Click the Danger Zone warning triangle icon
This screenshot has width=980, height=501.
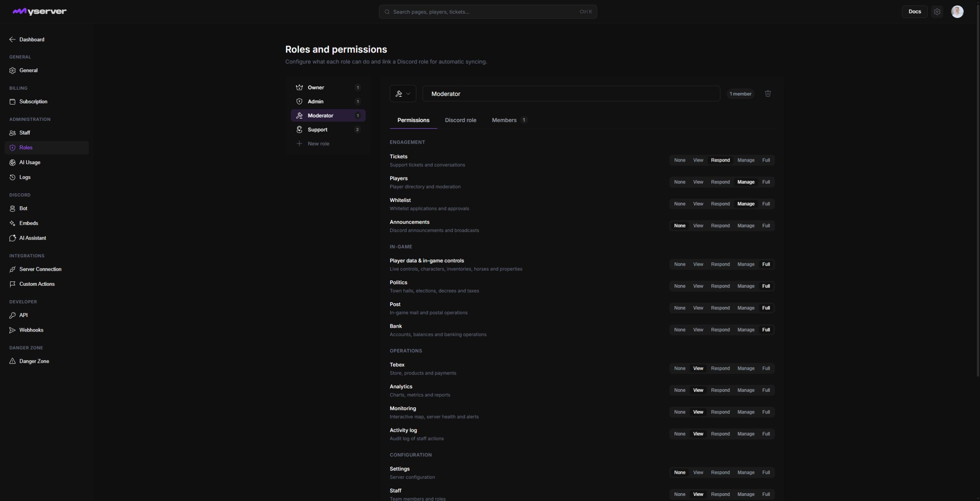point(13,361)
